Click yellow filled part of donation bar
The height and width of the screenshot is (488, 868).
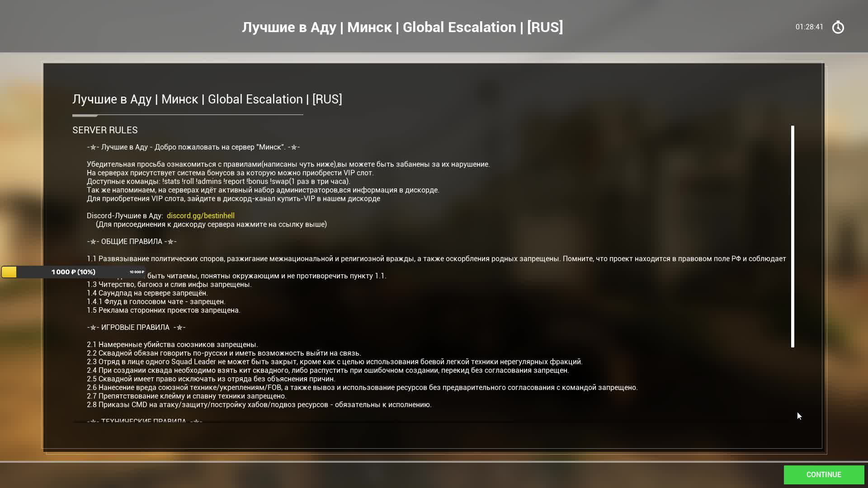click(9, 272)
